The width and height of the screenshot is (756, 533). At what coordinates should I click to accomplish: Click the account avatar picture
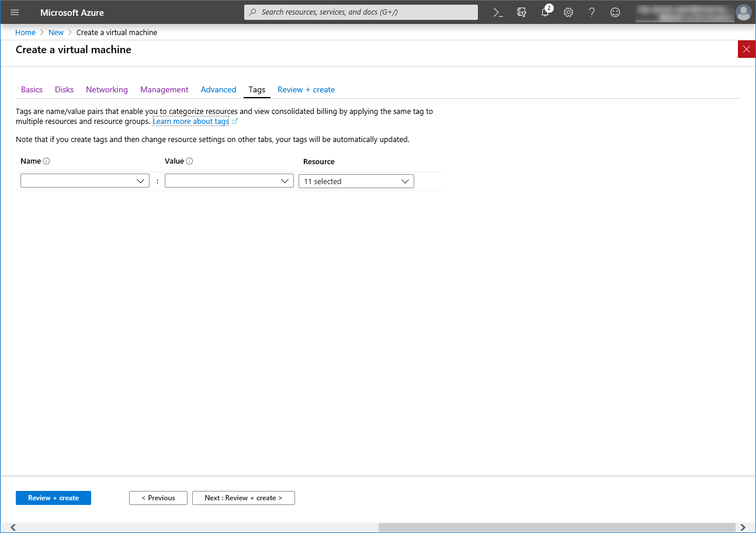pyautogui.click(x=743, y=12)
